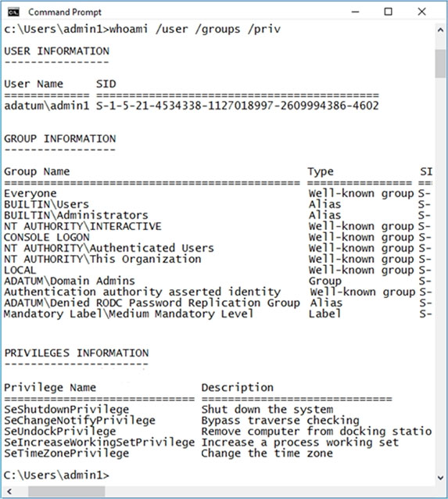Click the vertical scrollbar down arrow
Screen dimensions: 448x499
pyautogui.click(x=440, y=478)
